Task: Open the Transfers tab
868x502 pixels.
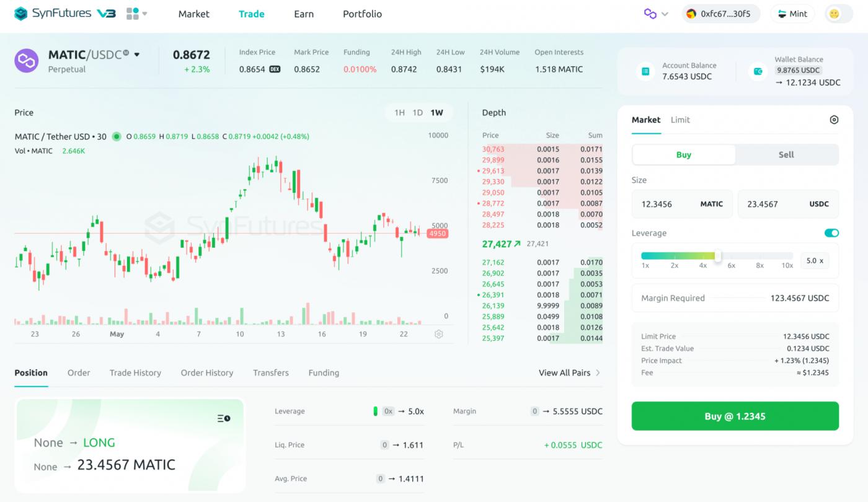Action: pos(271,373)
